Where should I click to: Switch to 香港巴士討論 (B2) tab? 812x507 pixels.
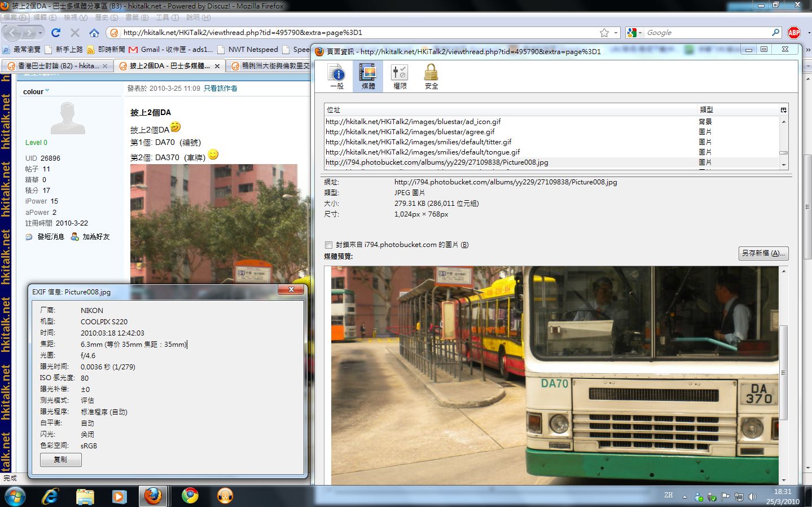coord(56,66)
